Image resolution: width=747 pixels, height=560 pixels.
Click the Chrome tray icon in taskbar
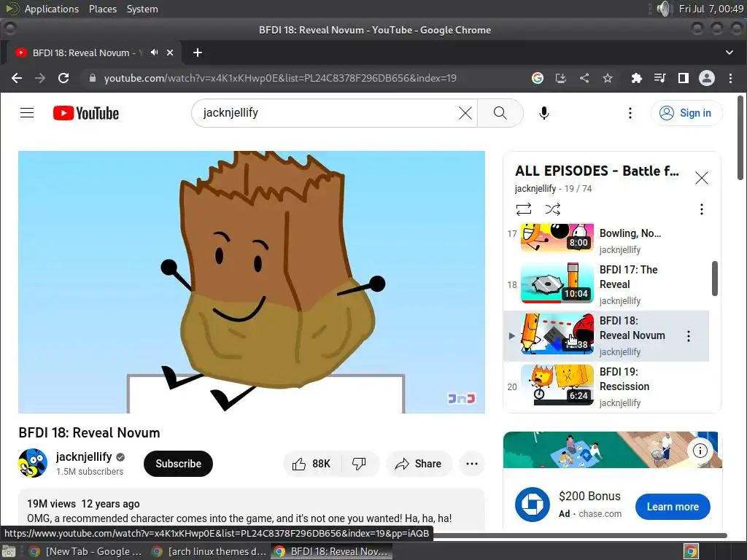pos(691,551)
